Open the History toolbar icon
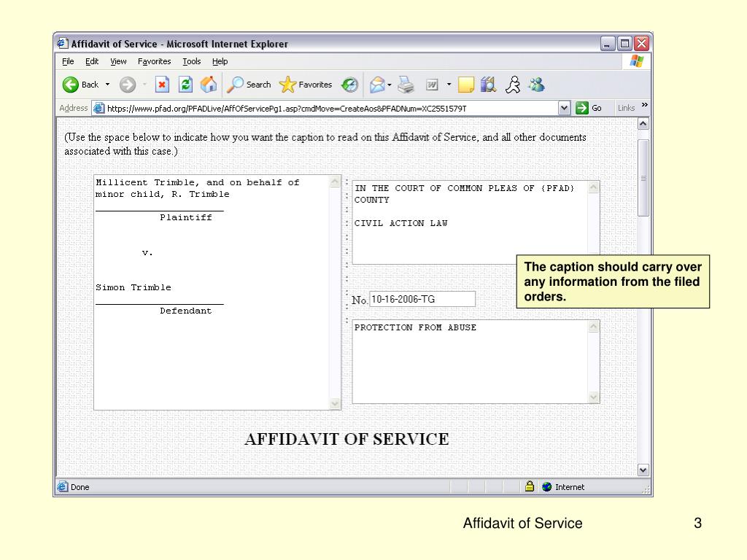Image resolution: width=747 pixels, height=560 pixels. 349,85
